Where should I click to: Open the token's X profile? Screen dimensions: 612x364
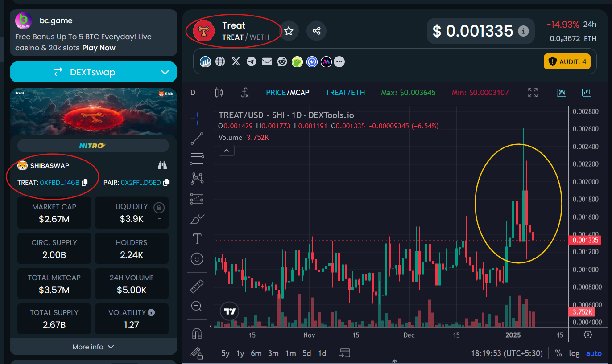point(236,61)
